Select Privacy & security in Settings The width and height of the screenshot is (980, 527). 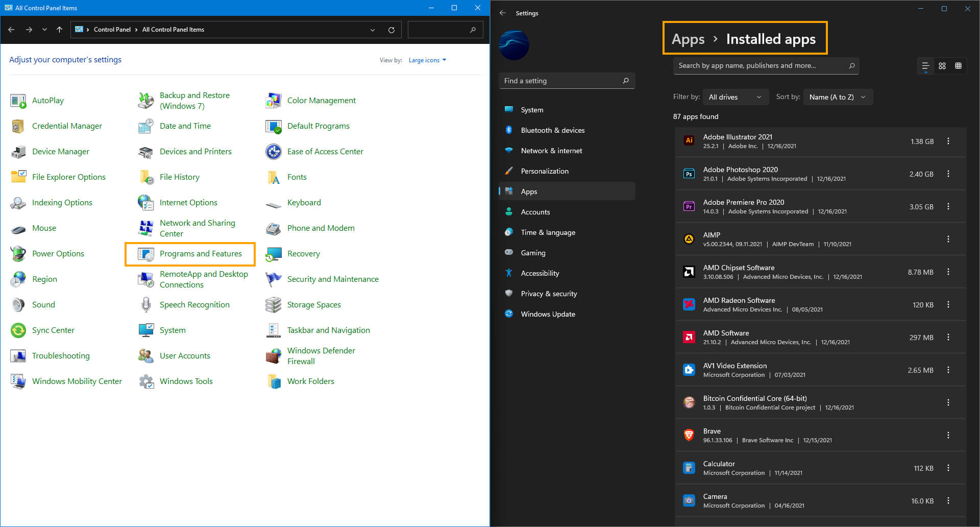click(567, 294)
